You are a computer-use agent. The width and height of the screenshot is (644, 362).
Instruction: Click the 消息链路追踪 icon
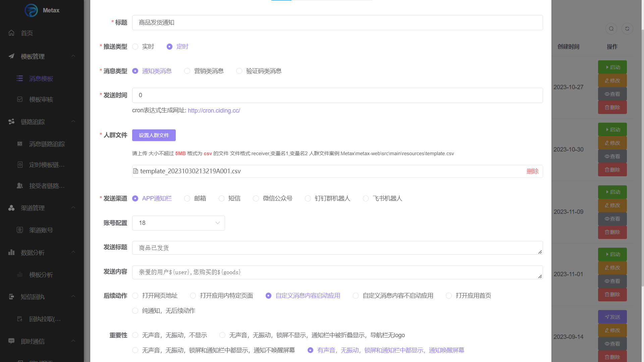click(x=20, y=144)
